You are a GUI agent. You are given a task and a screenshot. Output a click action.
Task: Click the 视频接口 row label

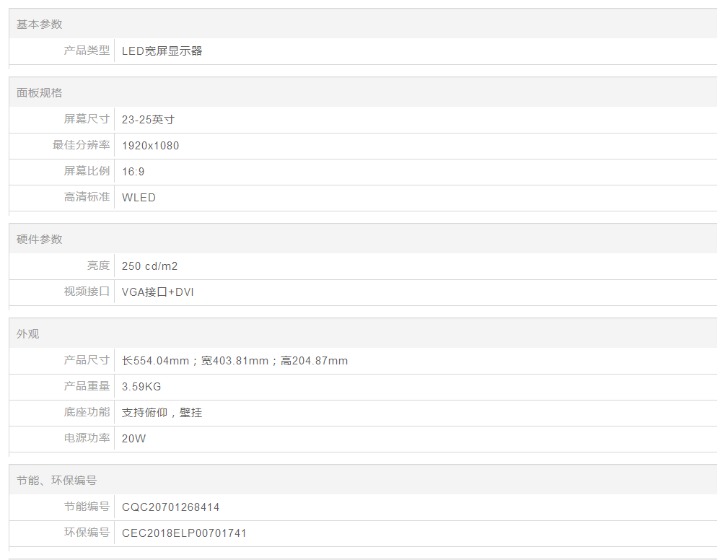tap(87, 292)
